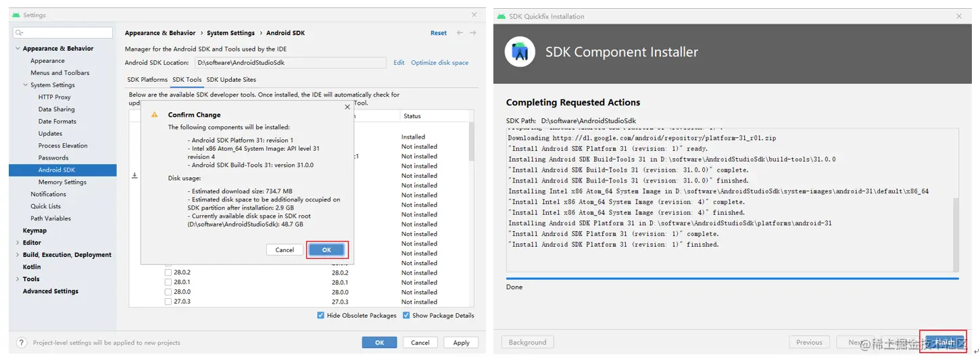Image resolution: width=980 pixels, height=363 pixels.
Task: Click the completed installer progress bar
Action: coord(732,278)
